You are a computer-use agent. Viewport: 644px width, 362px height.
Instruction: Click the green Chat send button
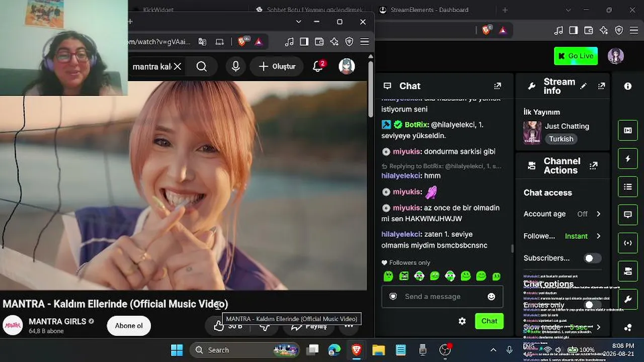(489, 321)
